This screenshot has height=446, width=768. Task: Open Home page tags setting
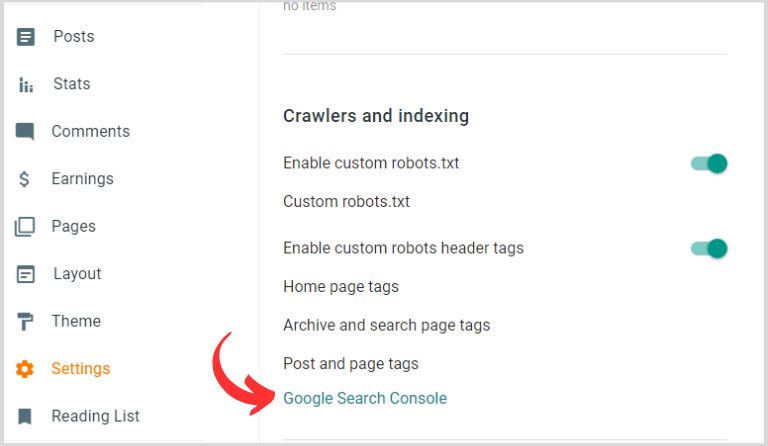(x=341, y=286)
